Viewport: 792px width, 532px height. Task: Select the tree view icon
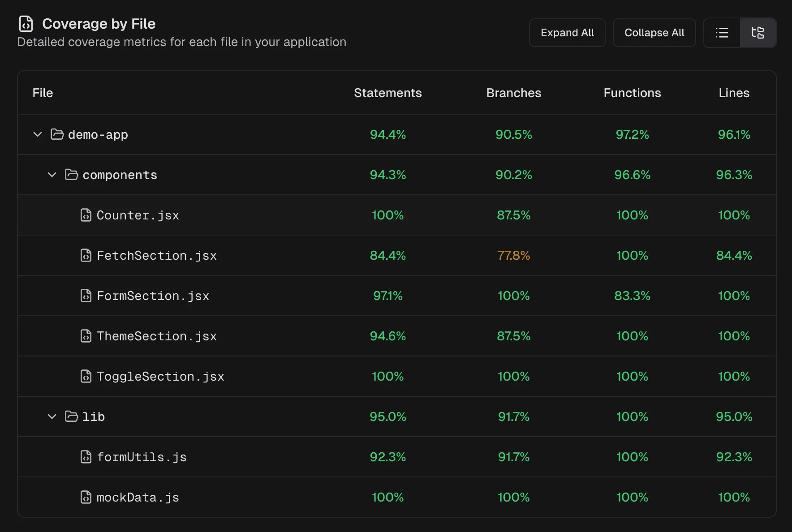click(758, 32)
